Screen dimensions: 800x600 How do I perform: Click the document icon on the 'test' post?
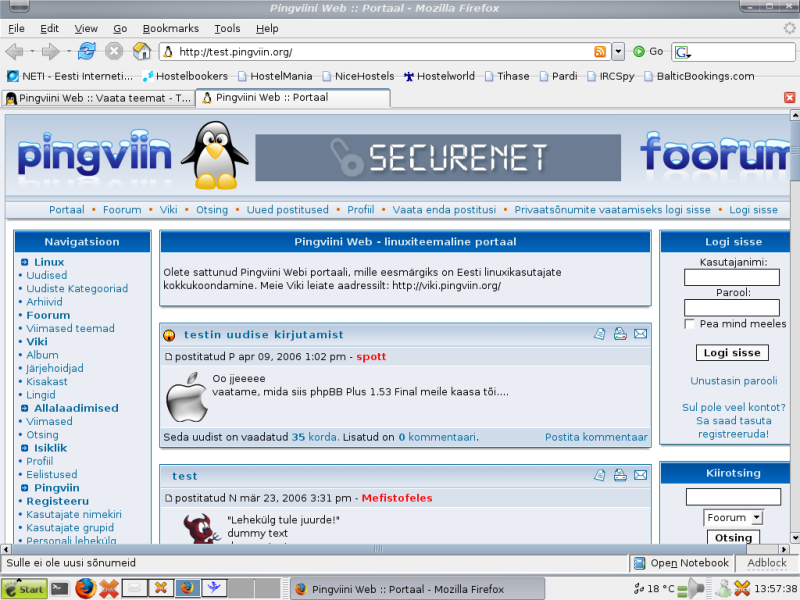[600, 475]
